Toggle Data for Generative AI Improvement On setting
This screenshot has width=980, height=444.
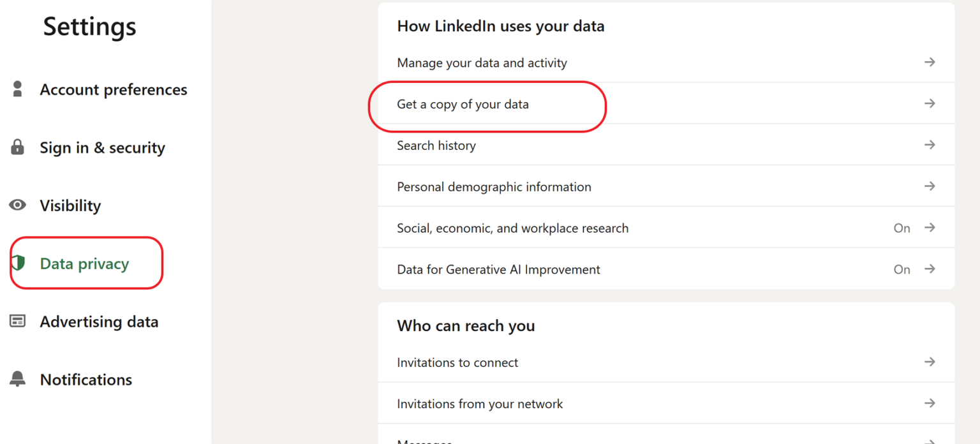902,270
